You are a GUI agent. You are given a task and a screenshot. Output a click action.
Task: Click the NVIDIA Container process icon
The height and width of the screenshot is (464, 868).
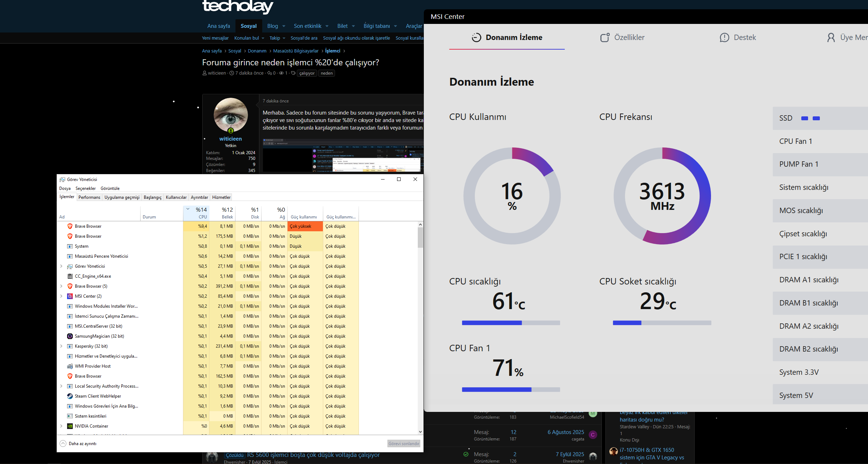pyautogui.click(x=70, y=426)
